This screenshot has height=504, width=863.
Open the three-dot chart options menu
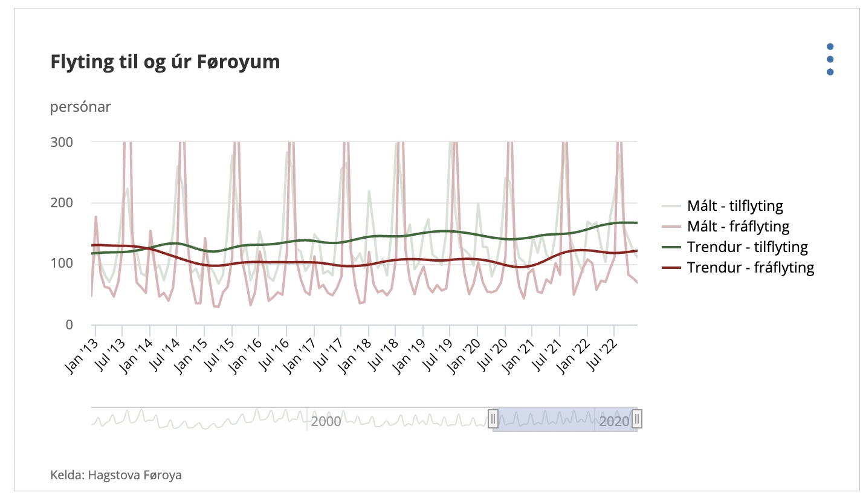click(830, 59)
